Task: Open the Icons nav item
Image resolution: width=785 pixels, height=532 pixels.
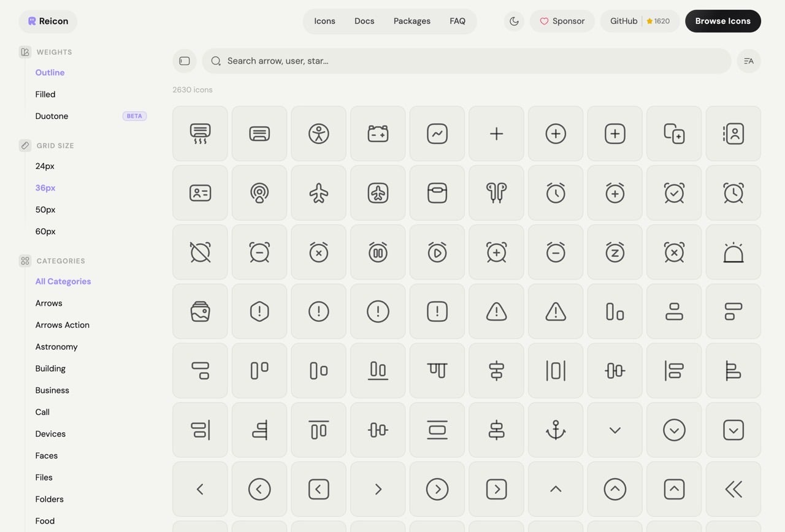Action: [324, 21]
